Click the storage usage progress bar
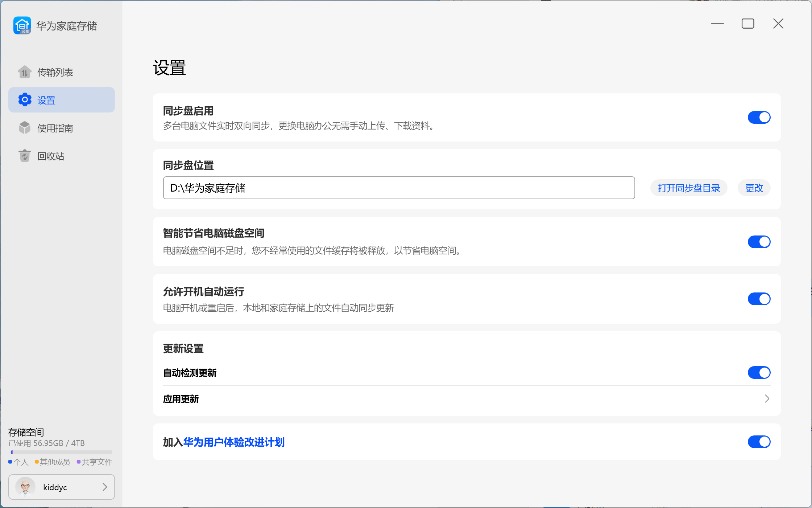The image size is (812, 508). click(x=62, y=452)
